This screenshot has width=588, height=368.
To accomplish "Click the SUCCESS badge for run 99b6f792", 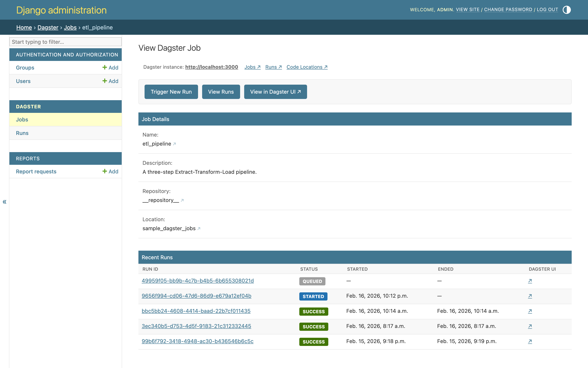I will [x=314, y=342].
